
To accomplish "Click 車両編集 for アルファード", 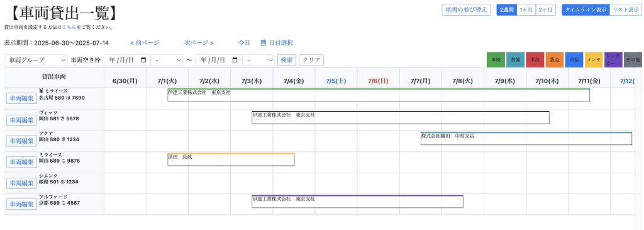I will click(22, 204).
